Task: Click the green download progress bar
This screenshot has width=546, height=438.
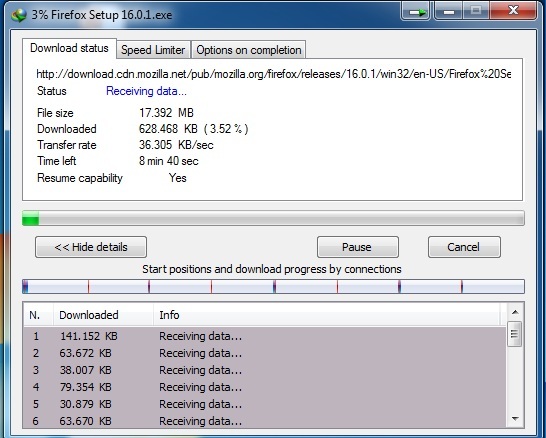Action: coord(273,218)
